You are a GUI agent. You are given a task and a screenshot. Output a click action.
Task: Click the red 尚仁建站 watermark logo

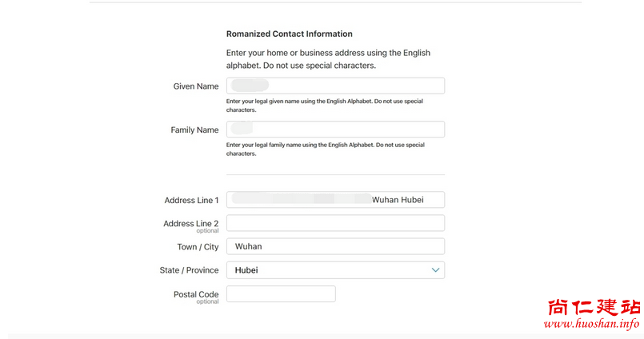[x=593, y=307]
